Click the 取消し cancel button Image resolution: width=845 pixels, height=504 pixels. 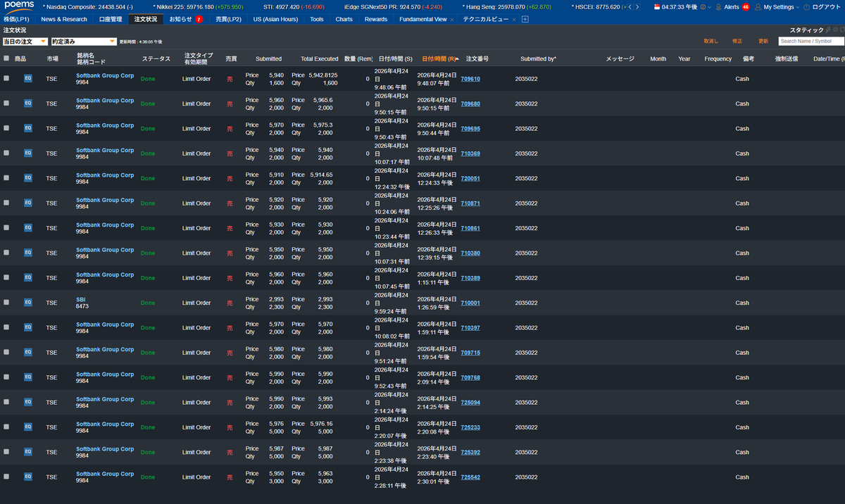711,42
